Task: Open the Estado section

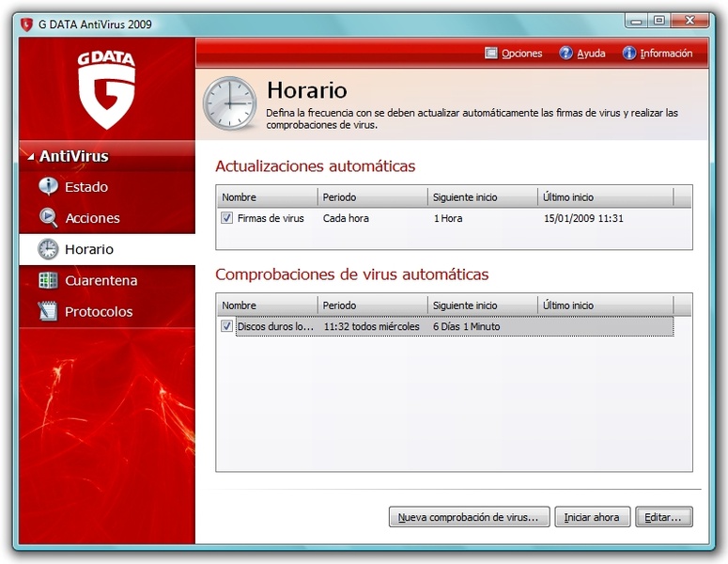Action: click(x=107, y=187)
